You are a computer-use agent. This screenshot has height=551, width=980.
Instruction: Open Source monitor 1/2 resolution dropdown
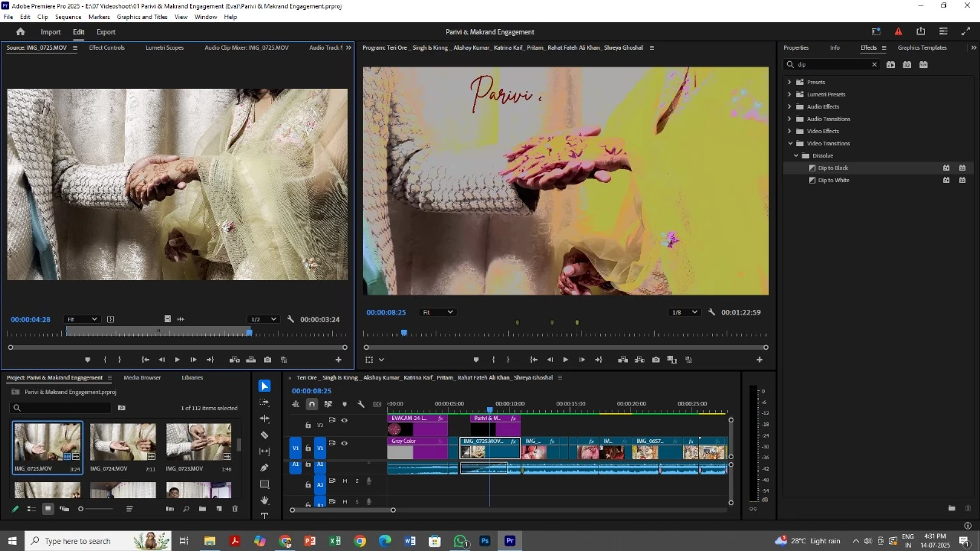point(263,319)
